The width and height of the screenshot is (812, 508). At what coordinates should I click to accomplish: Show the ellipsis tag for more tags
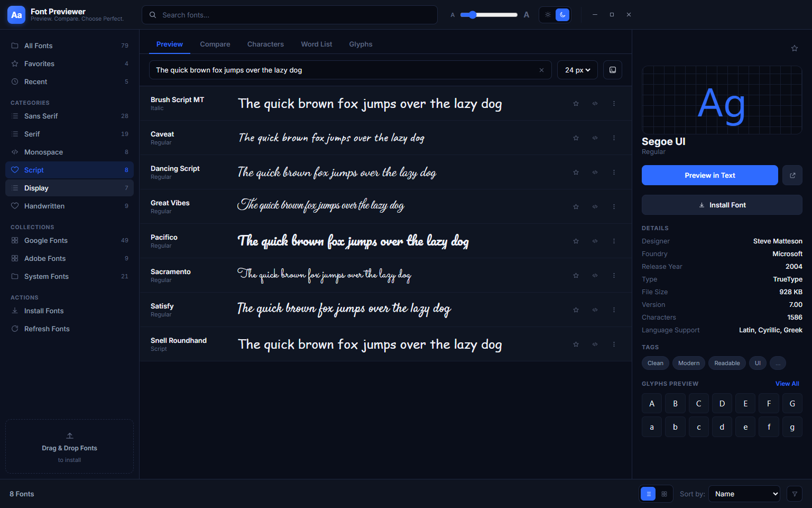pyautogui.click(x=778, y=363)
